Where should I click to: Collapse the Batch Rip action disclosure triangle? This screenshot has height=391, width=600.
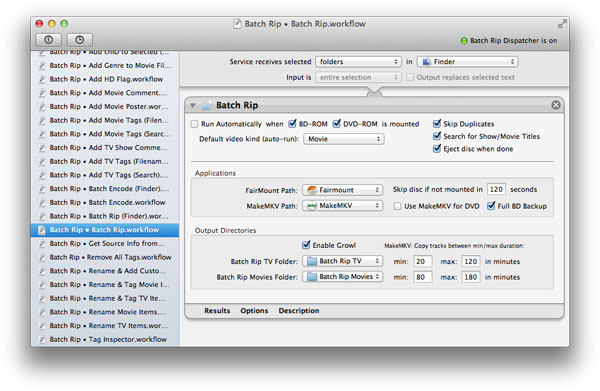[193, 105]
